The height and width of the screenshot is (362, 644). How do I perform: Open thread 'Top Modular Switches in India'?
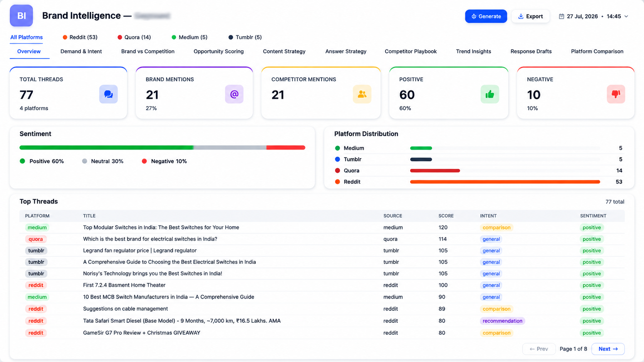tap(161, 227)
